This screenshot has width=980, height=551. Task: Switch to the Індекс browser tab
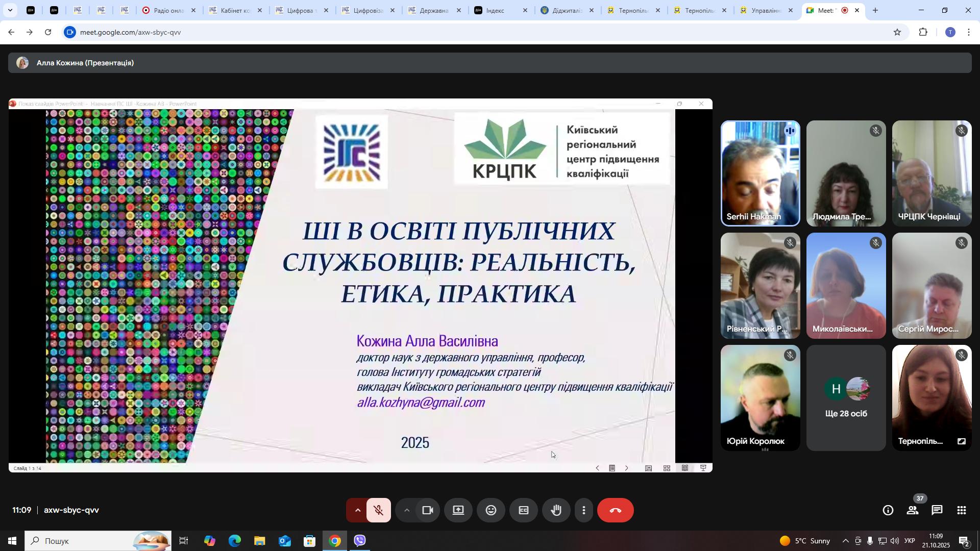pyautogui.click(x=495, y=10)
